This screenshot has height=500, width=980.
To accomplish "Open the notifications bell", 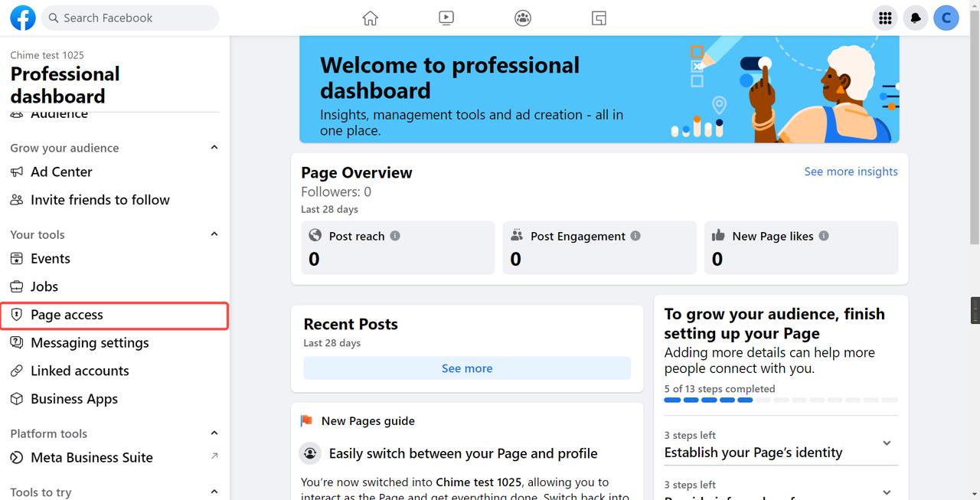I will [916, 18].
